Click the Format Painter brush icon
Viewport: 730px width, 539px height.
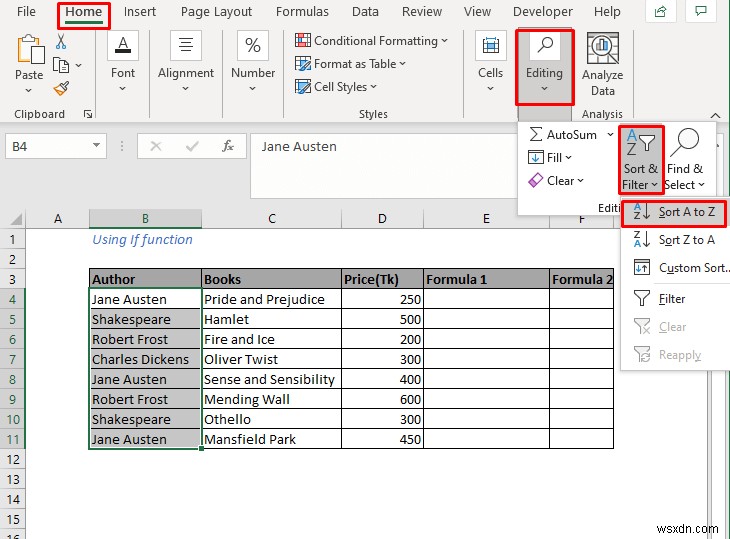coord(61,88)
